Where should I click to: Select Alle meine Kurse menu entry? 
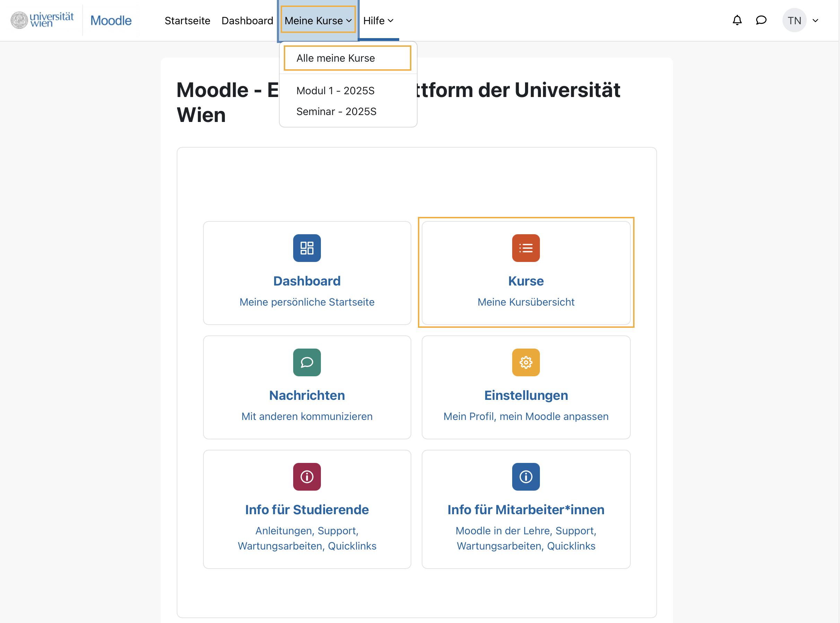[347, 58]
